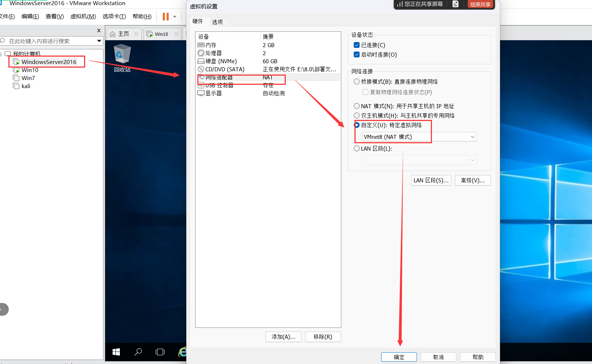
Task: Select the 硬盘 (NVMe) device row
Action: pos(269,61)
